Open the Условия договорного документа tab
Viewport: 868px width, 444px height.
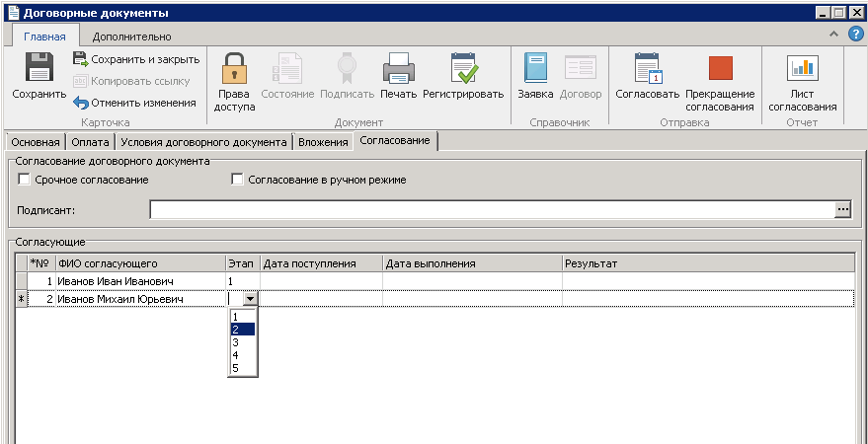[x=203, y=142]
